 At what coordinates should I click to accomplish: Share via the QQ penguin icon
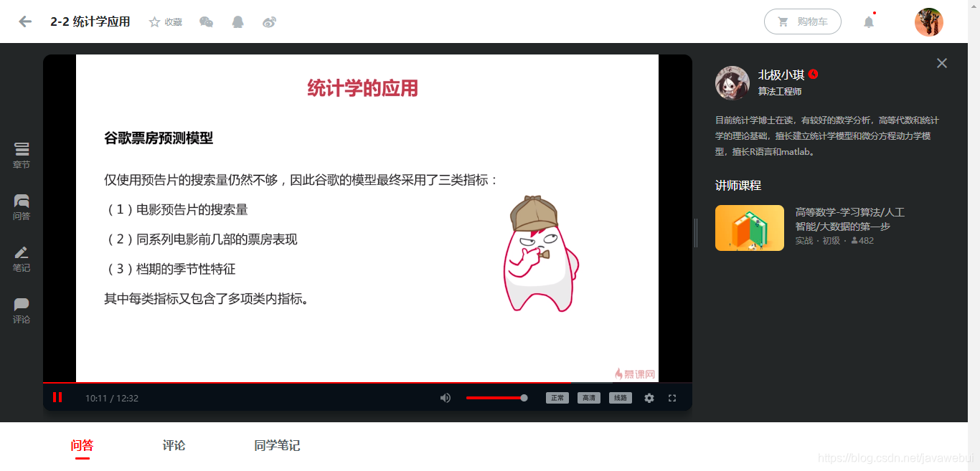pyautogui.click(x=238, y=22)
